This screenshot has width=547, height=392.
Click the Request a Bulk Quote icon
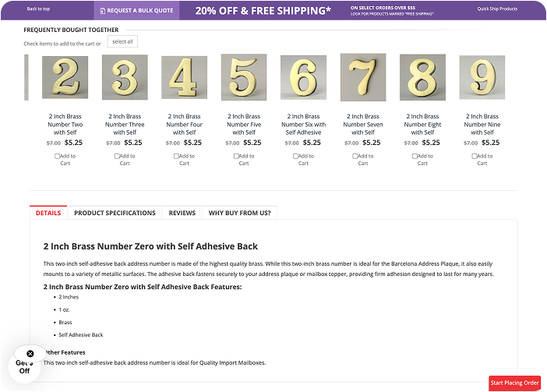coord(102,11)
